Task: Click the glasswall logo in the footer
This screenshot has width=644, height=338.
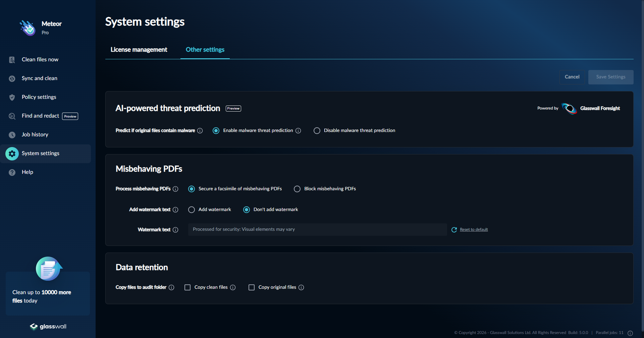Action: [x=48, y=327]
